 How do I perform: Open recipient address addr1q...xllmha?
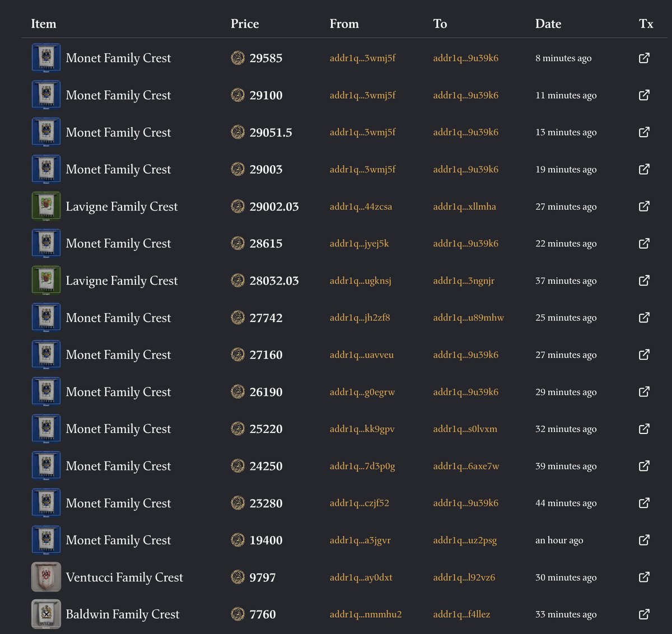464,206
